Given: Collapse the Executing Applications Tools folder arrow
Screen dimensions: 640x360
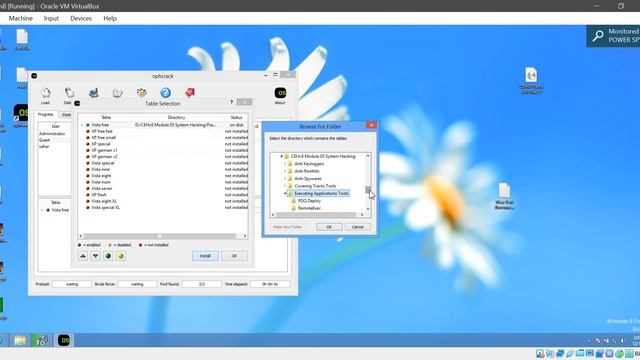Looking at the screenshot, I should coord(285,193).
